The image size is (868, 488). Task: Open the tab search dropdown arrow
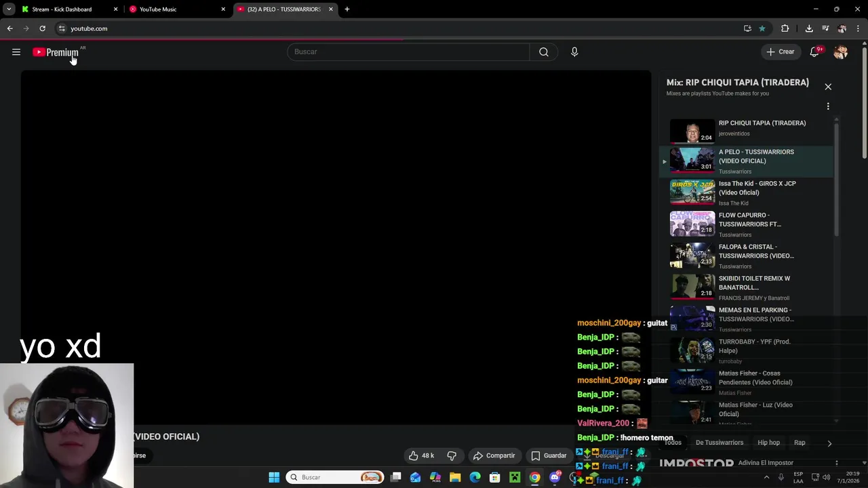coord(9,9)
